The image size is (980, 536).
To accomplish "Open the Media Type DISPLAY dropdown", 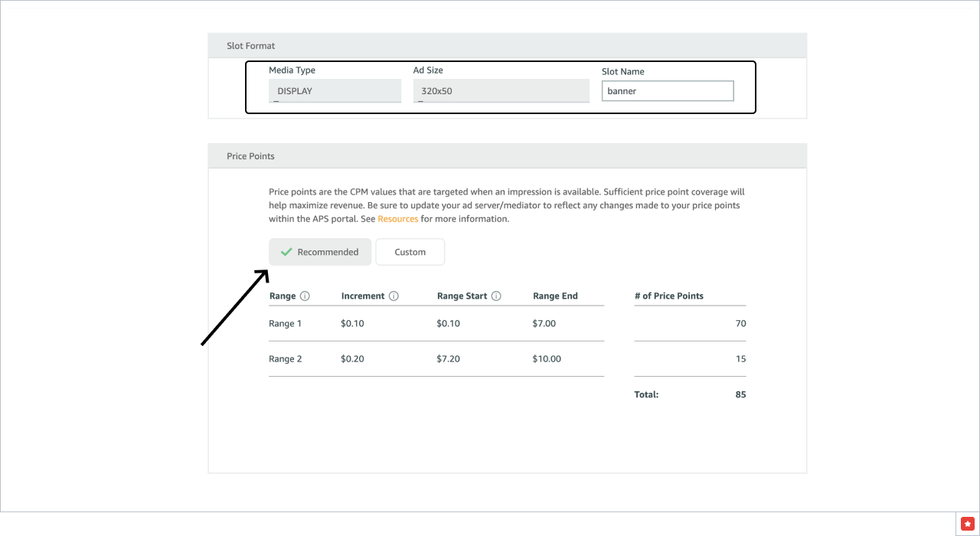I will tap(335, 91).
